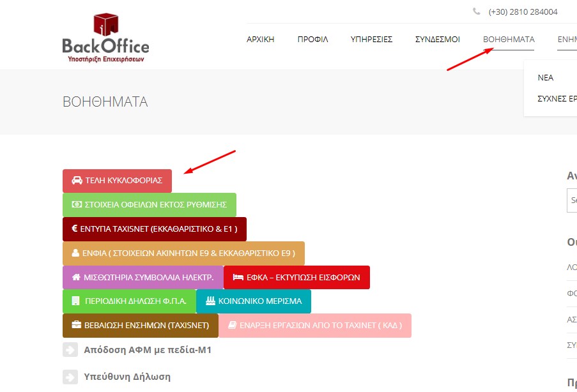The image size is (577, 392).
Task: Click the BackOffice logo
Action: 105,38
